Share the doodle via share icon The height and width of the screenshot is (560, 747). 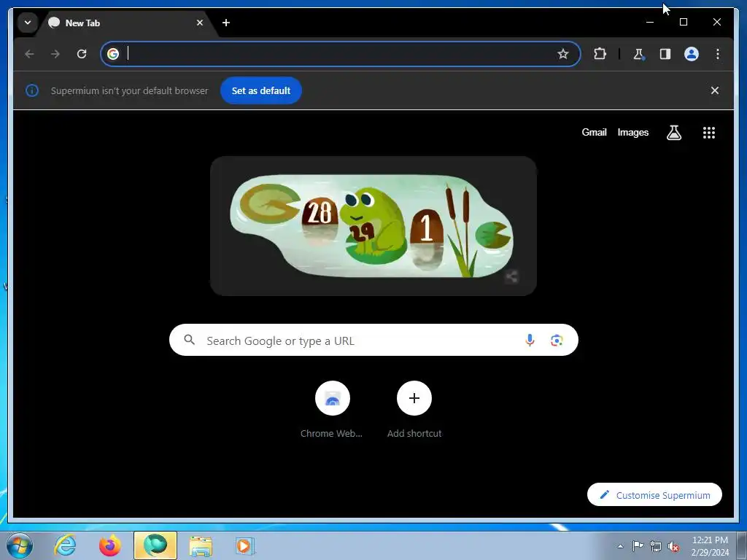point(511,276)
